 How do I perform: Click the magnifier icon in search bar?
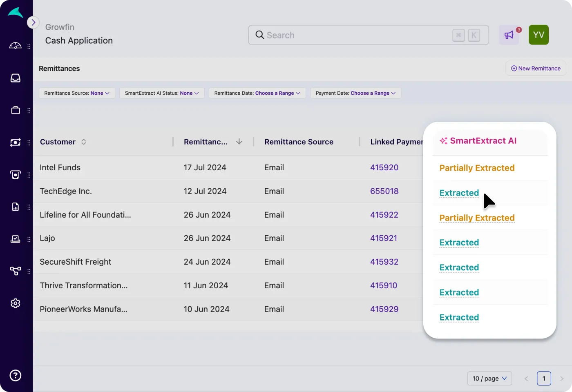click(x=260, y=35)
